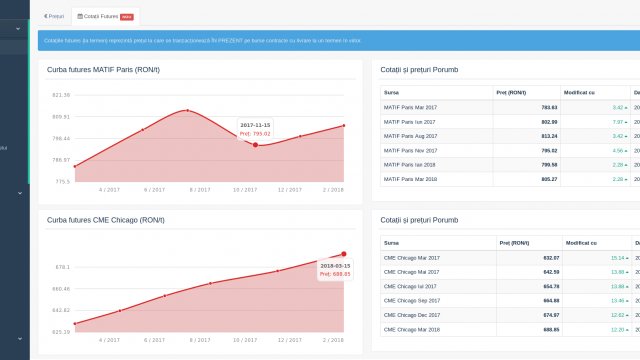This screenshot has width=640, height=360.
Task: Select the MATIF Paris Nov 2017 row
Action: tap(510, 151)
